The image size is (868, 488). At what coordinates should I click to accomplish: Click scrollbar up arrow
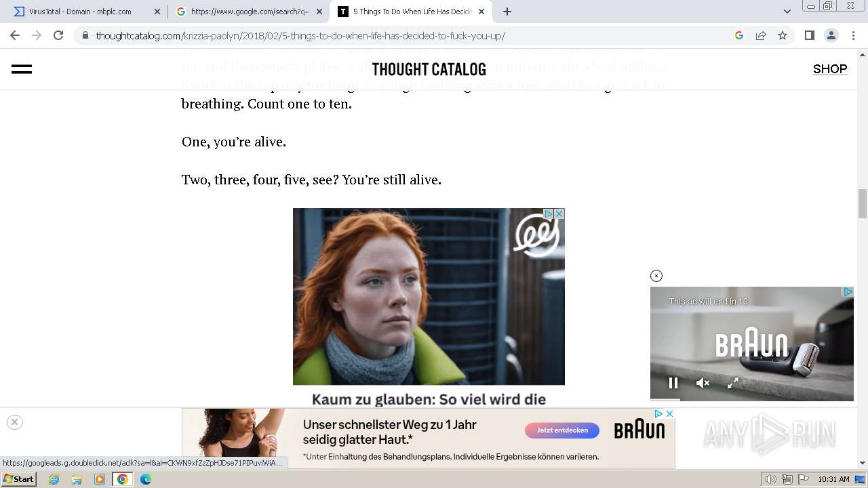863,54
